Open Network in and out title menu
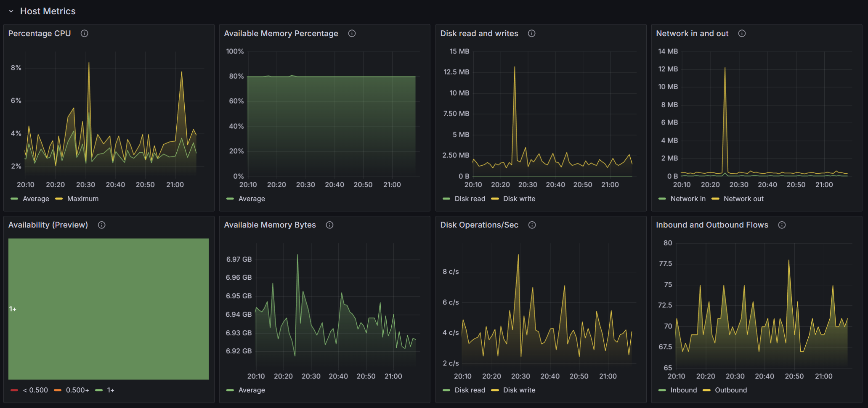868x408 pixels. (692, 34)
